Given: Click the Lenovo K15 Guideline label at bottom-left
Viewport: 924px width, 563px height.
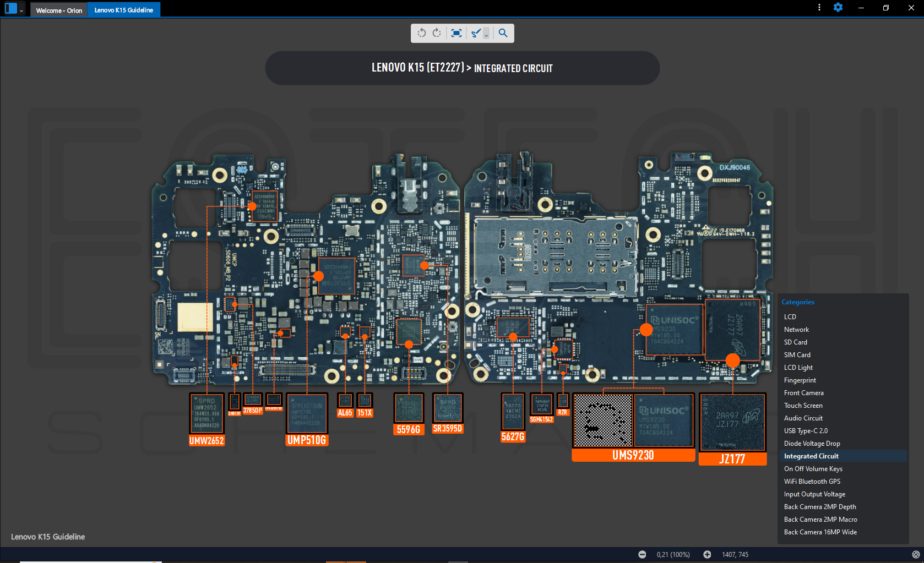Looking at the screenshot, I should tap(48, 537).
